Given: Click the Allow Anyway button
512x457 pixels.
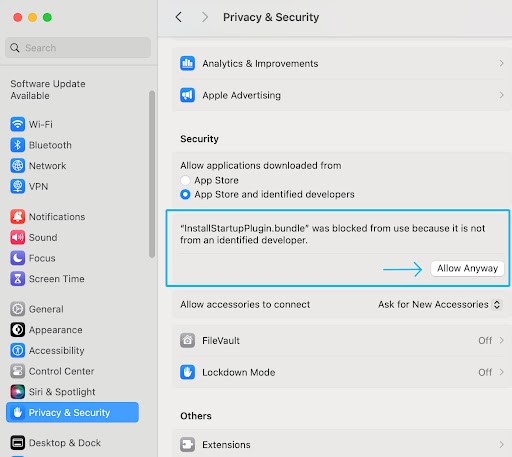Looking at the screenshot, I should click(x=467, y=268).
